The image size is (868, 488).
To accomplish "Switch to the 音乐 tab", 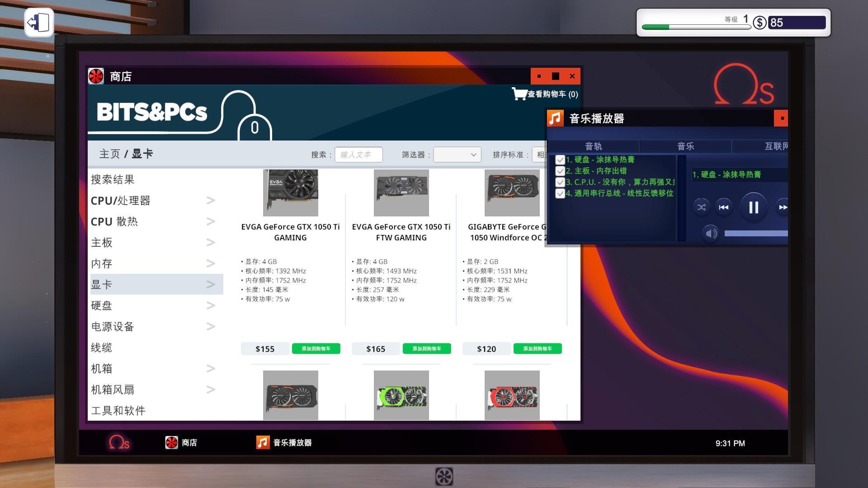I will pos(685,146).
